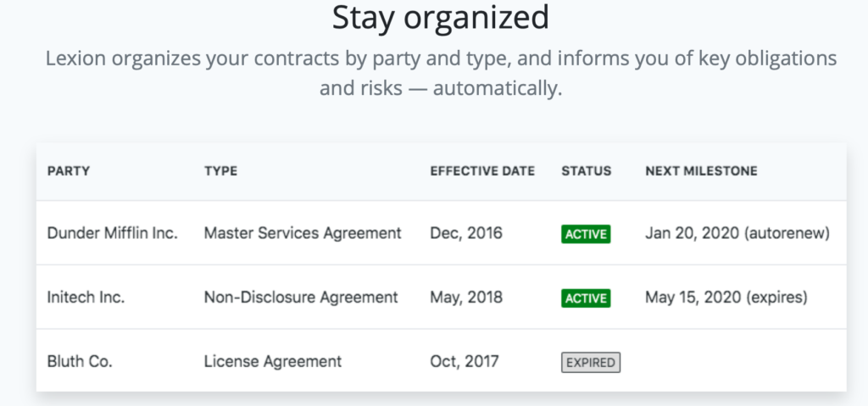
Task: Open the Bluth Co. party entry
Action: coord(80,362)
